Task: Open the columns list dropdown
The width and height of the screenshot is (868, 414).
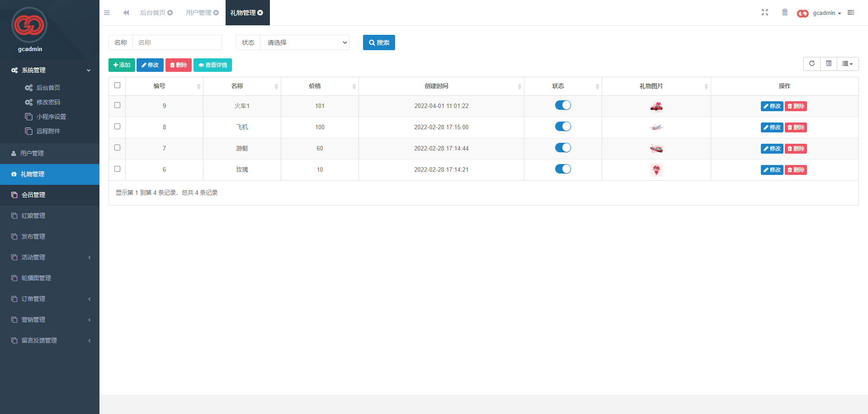Action: [847, 64]
